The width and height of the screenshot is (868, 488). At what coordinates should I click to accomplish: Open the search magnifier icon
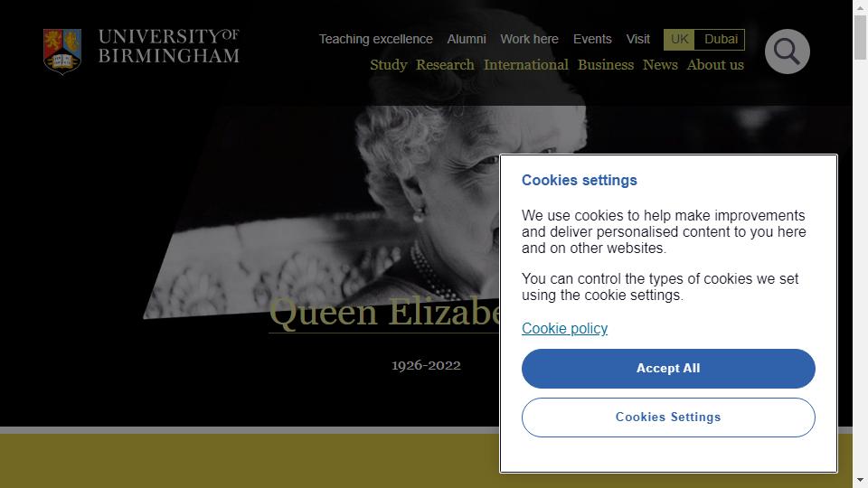click(x=788, y=52)
